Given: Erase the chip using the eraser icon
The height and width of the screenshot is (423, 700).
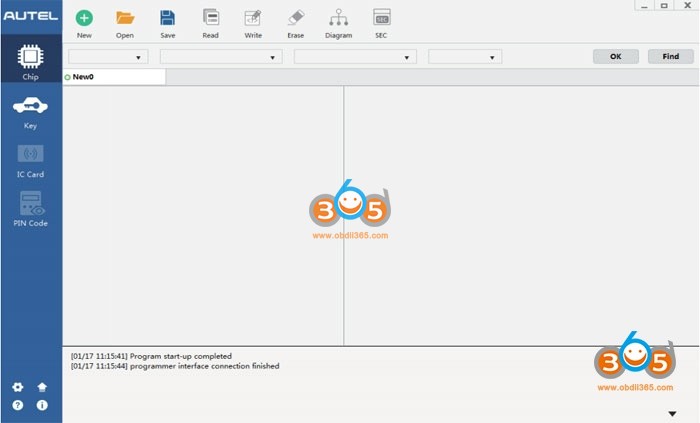Looking at the screenshot, I should (x=295, y=18).
